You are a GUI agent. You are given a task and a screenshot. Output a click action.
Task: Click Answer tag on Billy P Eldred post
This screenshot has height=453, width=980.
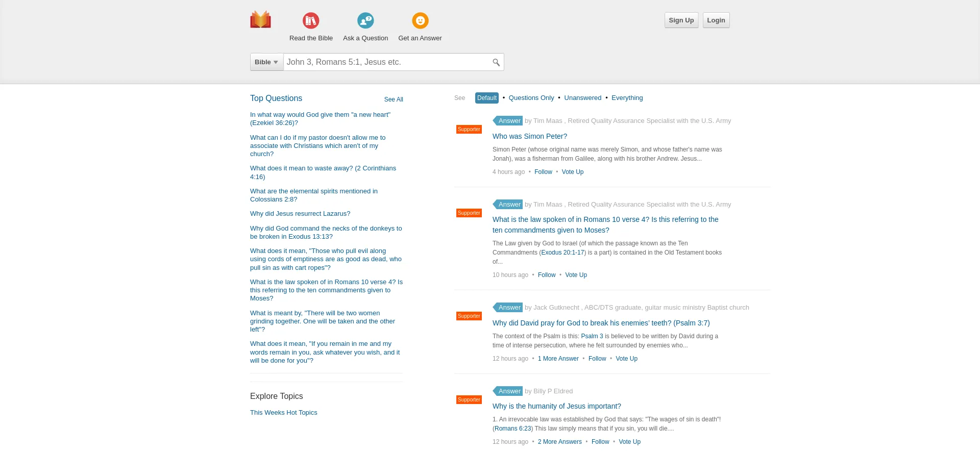click(x=508, y=391)
